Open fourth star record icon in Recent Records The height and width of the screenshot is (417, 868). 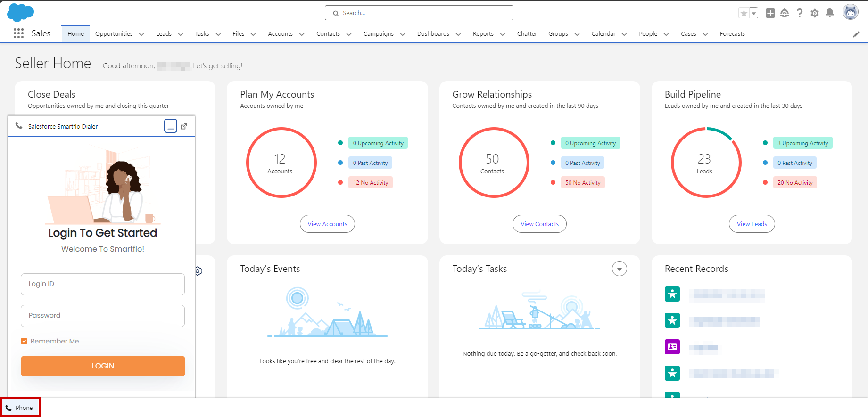point(672,373)
